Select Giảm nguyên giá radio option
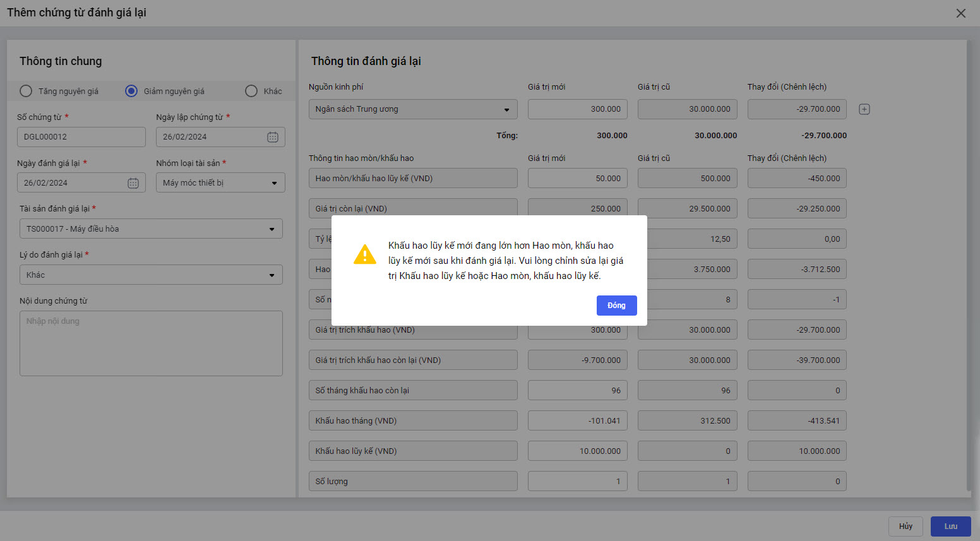Screen dimensions: 980x541 pos(131,91)
